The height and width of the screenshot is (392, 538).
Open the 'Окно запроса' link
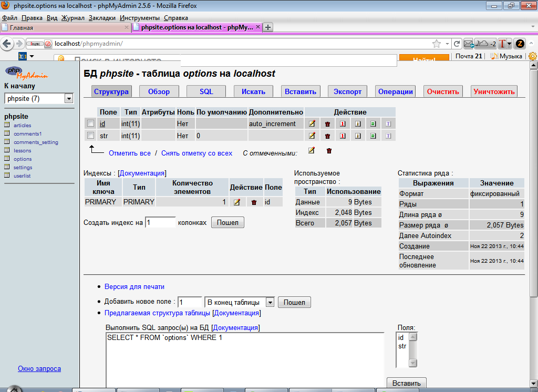tap(39, 369)
